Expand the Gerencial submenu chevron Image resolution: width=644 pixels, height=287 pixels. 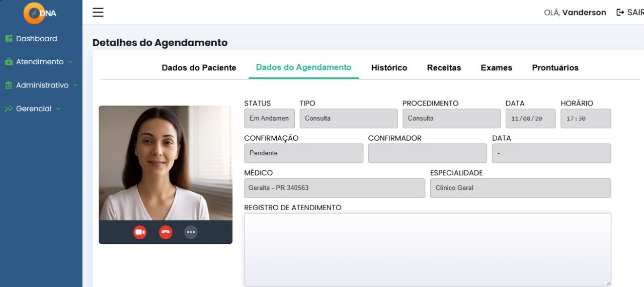tap(58, 109)
